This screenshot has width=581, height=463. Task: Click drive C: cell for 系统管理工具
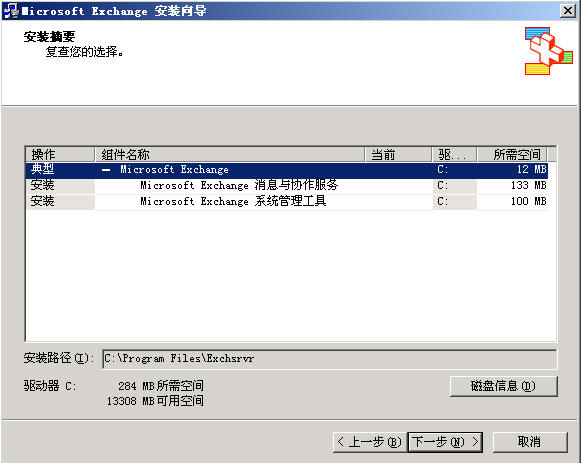(455, 201)
